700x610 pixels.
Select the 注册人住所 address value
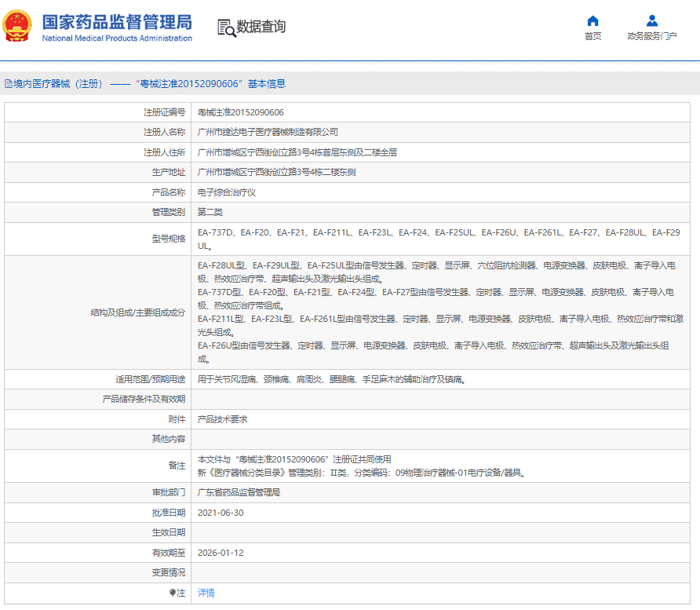coord(297,152)
